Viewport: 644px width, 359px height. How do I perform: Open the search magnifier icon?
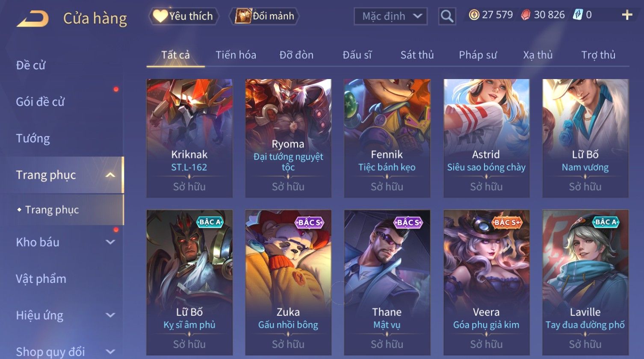[x=447, y=17]
